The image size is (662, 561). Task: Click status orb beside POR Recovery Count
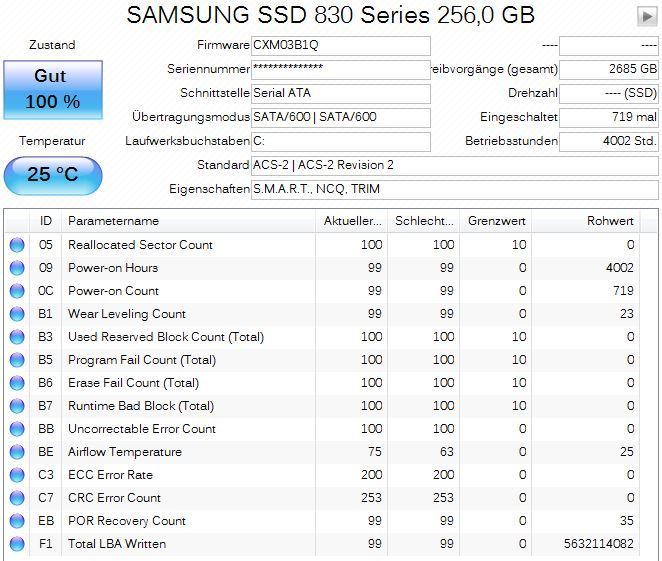click(x=17, y=521)
